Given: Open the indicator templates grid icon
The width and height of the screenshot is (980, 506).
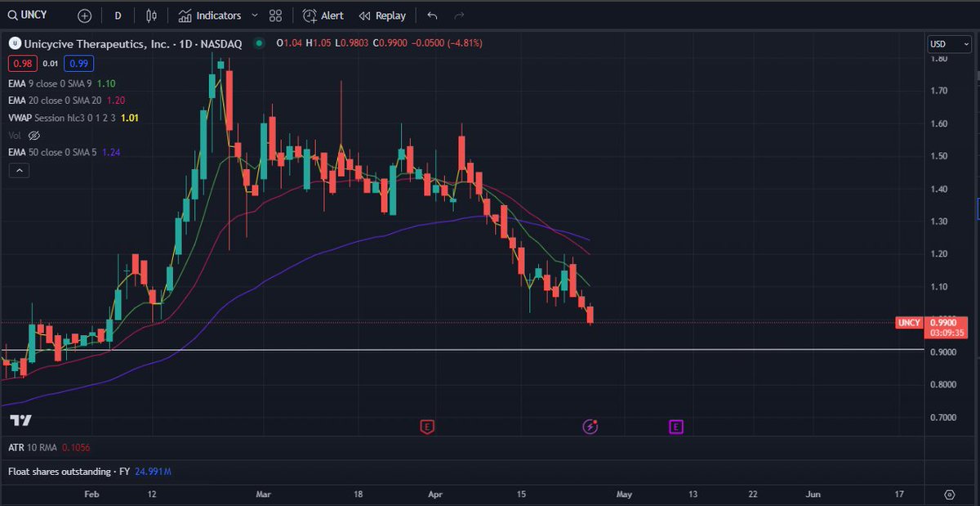Looking at the screenshot, I should 275,16.
